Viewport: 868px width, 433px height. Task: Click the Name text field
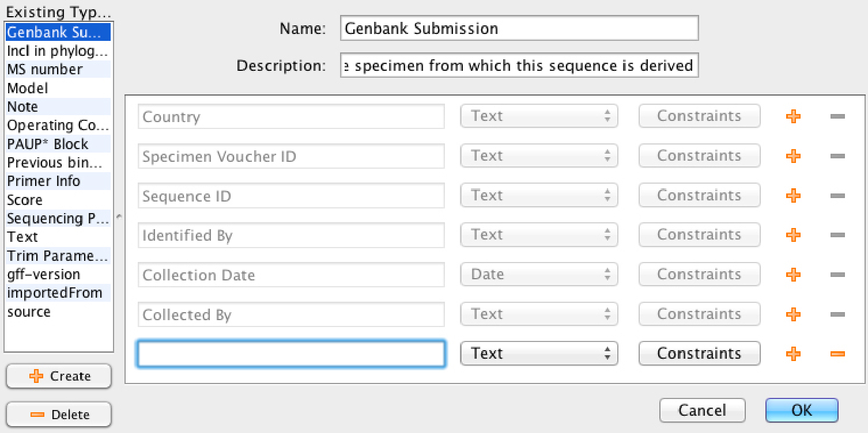pos(519,28)
